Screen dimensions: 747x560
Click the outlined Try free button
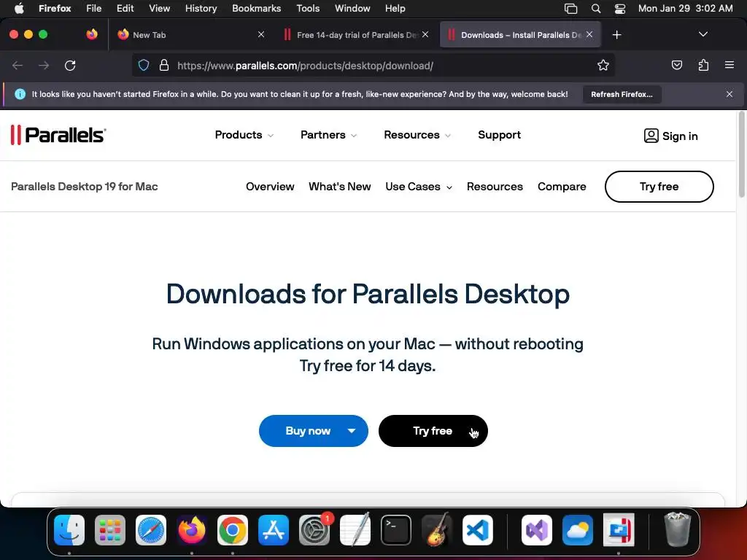pos(659,187)
